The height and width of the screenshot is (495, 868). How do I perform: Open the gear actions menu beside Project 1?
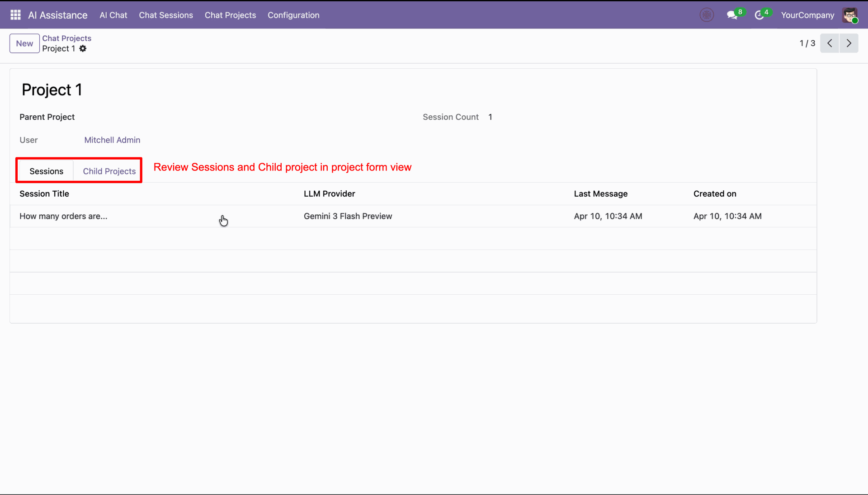pos(83,49)
